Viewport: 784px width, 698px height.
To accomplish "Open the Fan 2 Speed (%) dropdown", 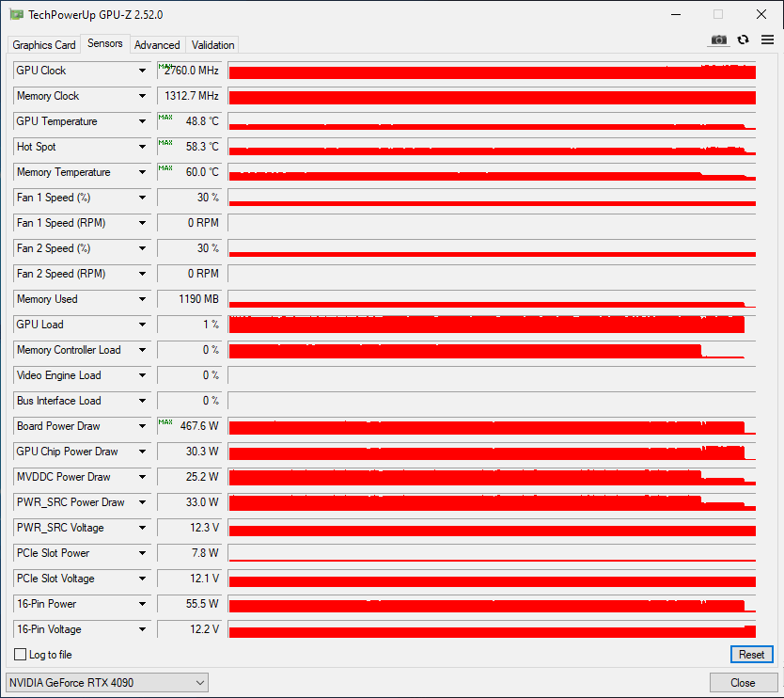I will tap(143, 248).
